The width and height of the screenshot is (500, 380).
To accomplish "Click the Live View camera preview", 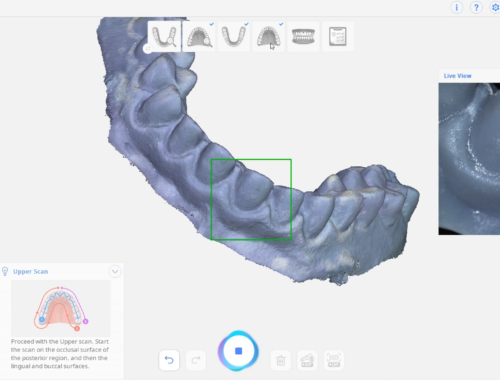I will click(469, 159).
